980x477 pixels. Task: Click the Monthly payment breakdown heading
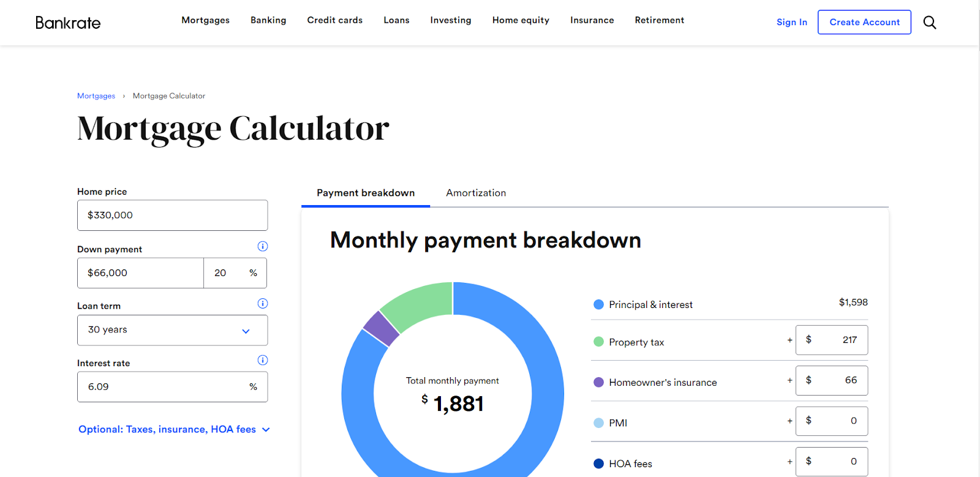486,240
